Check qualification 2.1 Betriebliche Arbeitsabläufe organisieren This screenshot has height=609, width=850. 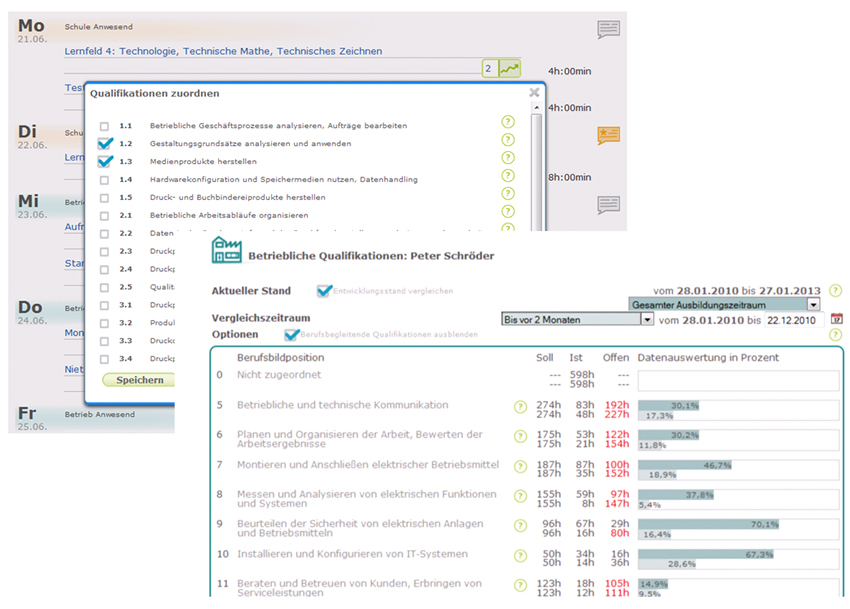click(104, 216)
